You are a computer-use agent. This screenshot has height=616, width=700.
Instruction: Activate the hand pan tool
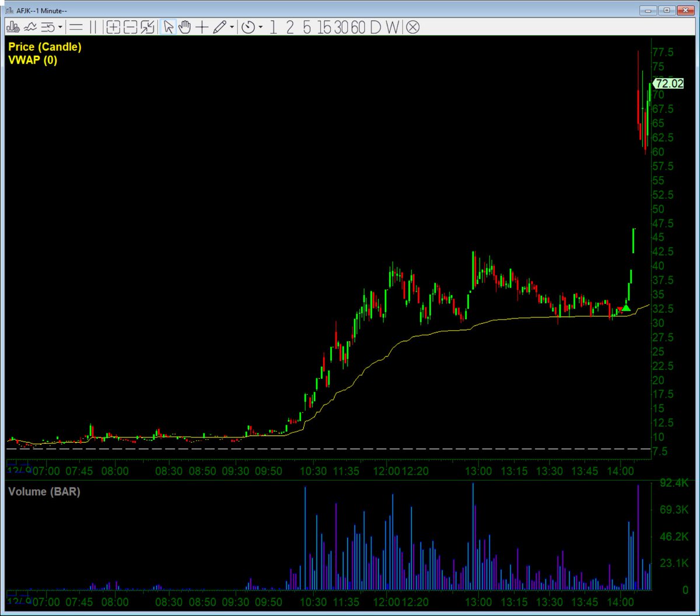(x=185, y=27)
